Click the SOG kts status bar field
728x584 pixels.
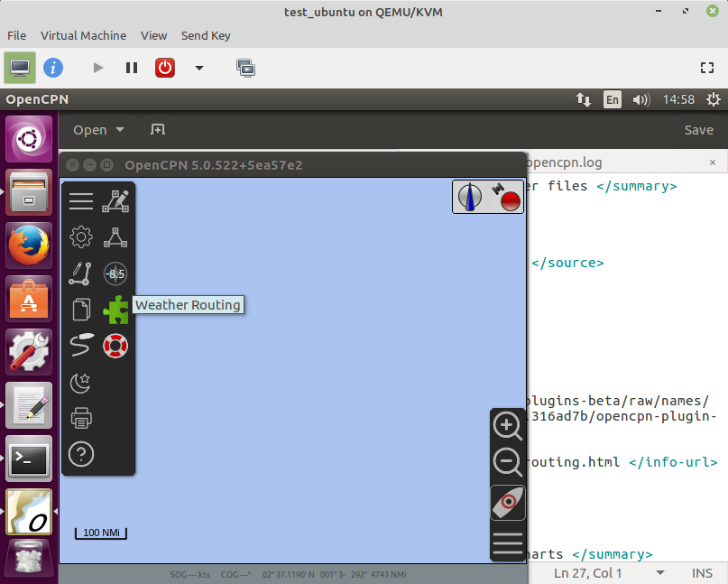tap(189, 575)
